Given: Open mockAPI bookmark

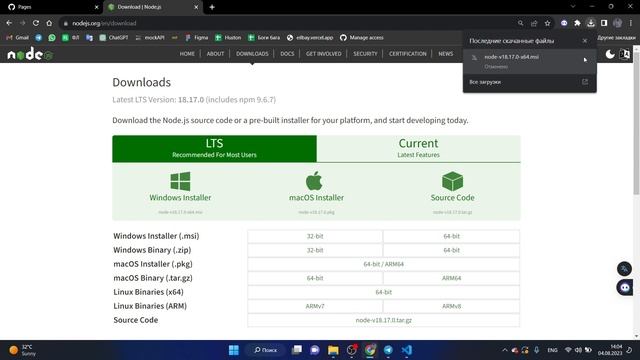Looking at the screenshot, I should pos(150,38).
